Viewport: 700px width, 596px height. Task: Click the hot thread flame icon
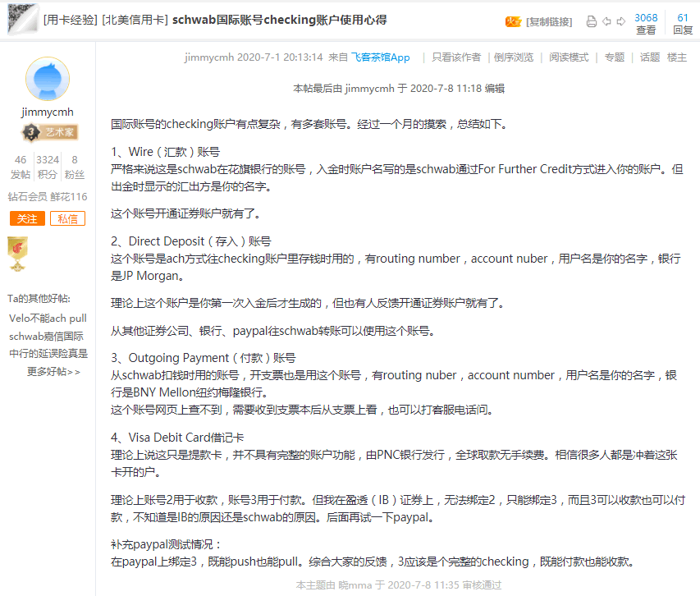coord(513,21)
